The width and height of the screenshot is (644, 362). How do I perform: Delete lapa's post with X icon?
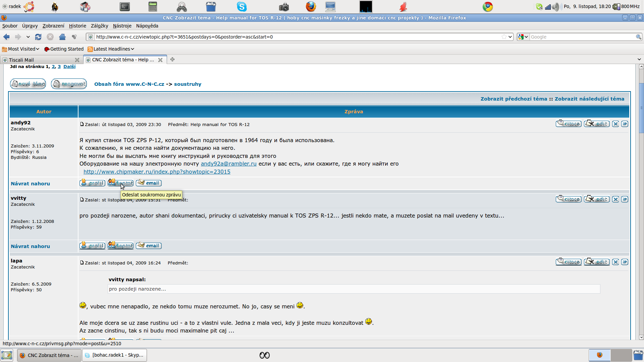(x=615, y=262)
